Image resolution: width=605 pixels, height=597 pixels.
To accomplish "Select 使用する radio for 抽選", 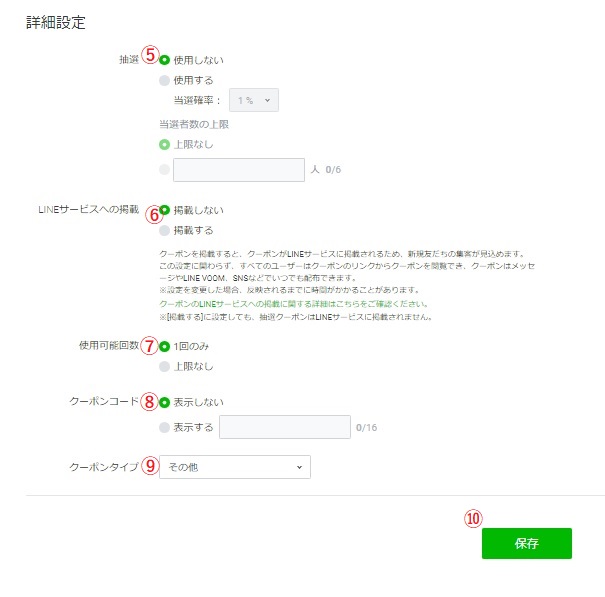I will pyautogui.click(x=164, y=80).
